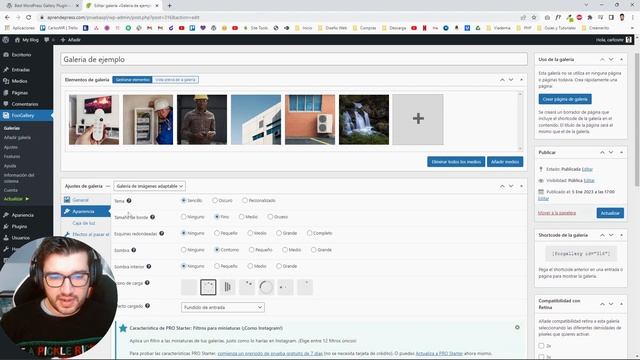Choose the blank first loading icon

coord(189,287)
